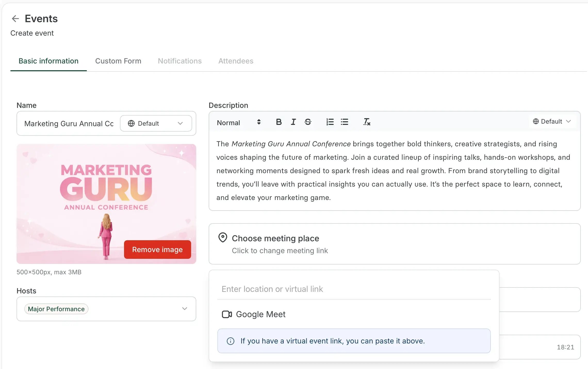Insert a bulleted list
588x369 pixels.
point(344,122)
